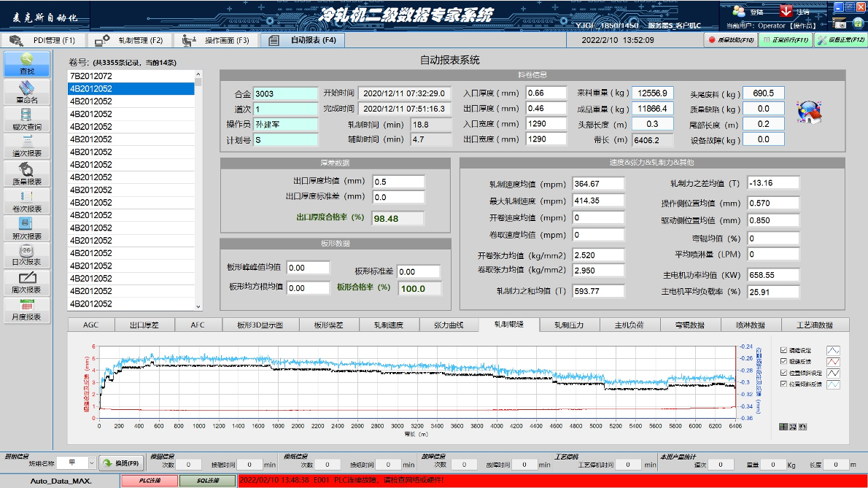This screenshot has height=488, width=868.
Task: Click the 位置倾斜反馈 light-blue line swatch
Action: pyautogui.click(x=832, y=384)
